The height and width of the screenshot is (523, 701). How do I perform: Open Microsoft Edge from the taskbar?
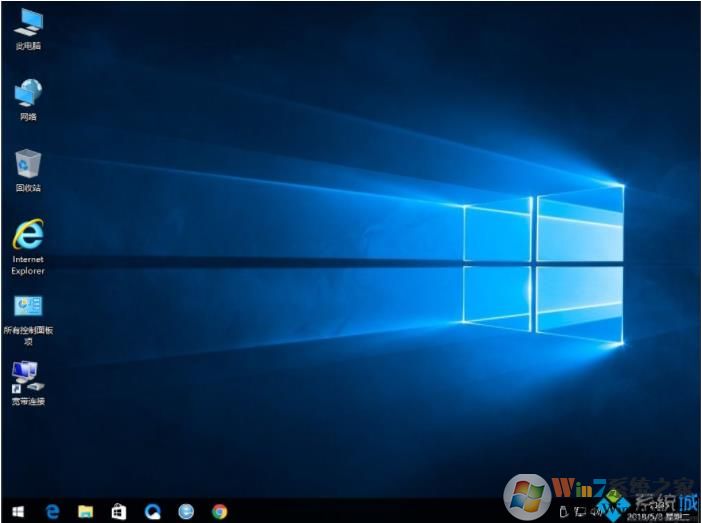click(53, 511)
